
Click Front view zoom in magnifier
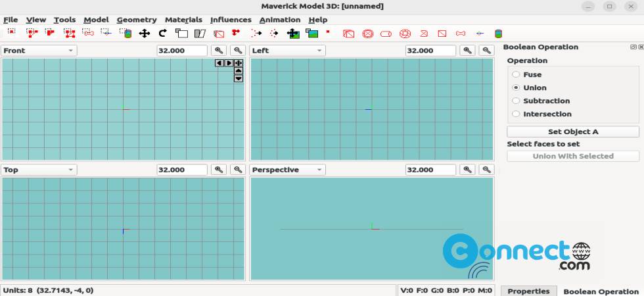tap(219, 51)
